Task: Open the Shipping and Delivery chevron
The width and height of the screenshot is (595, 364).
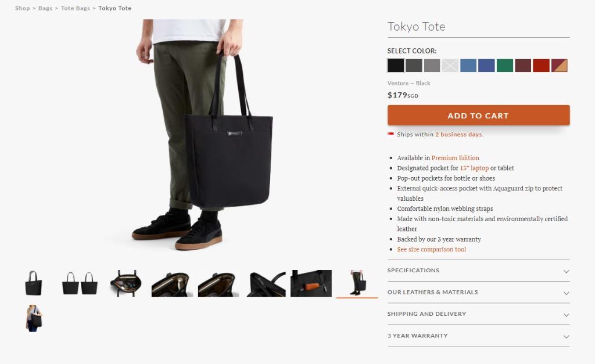Action: click(x=566, y=315)
